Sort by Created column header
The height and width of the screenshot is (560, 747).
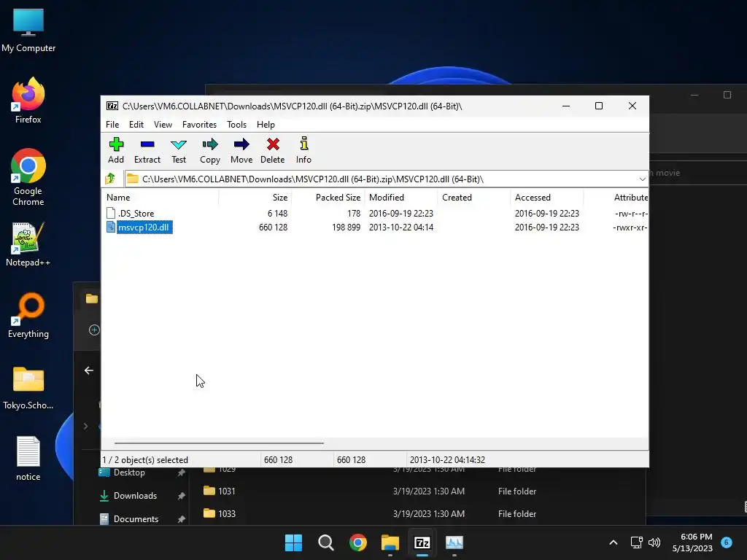pyautogui.click(x=474, y=197)
